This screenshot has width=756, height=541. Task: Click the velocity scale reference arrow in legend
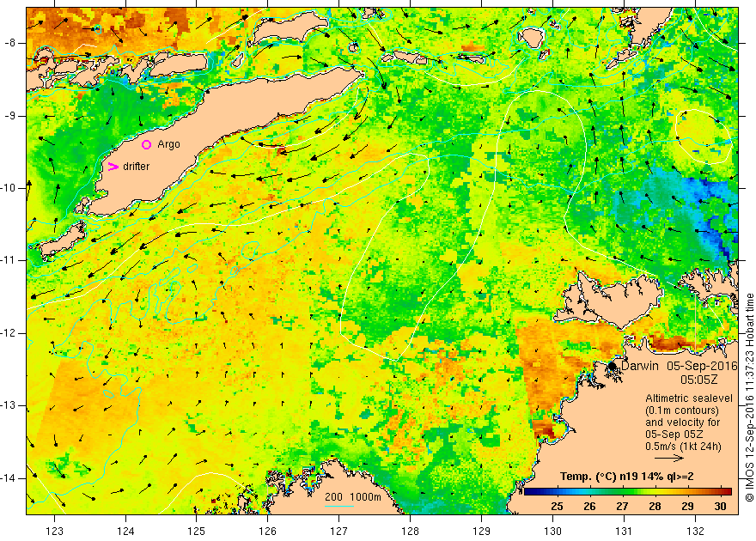coord(669,459)
